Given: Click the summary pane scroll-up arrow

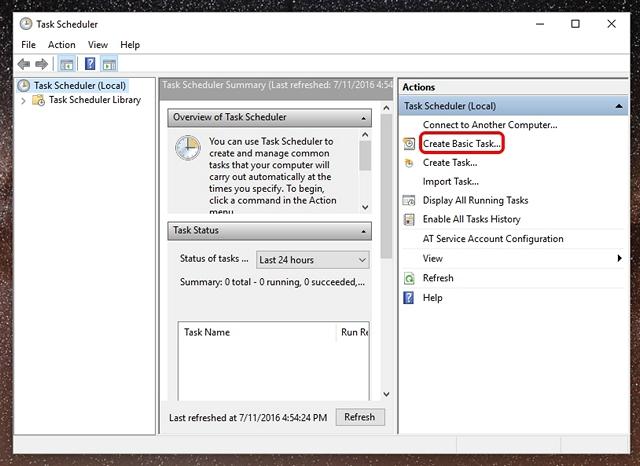Looking at the screenshot, I should click(x=386, y=108).
